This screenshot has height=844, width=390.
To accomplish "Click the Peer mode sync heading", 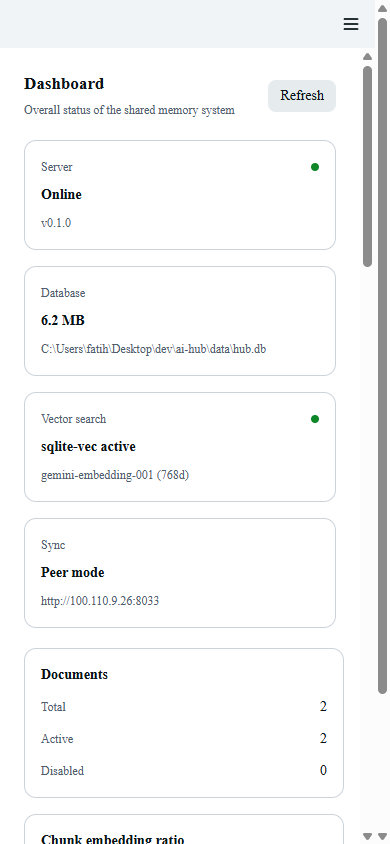I will [x=73, y=572].
